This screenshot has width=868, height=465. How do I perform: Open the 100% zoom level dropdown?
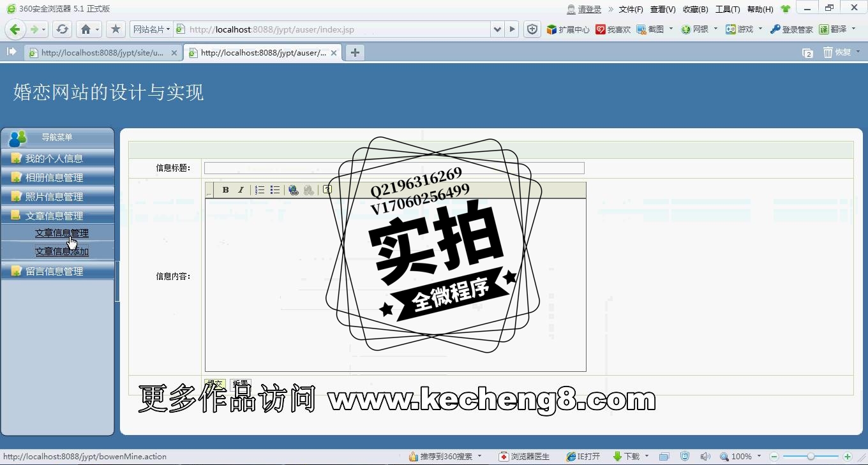[740, 457]
